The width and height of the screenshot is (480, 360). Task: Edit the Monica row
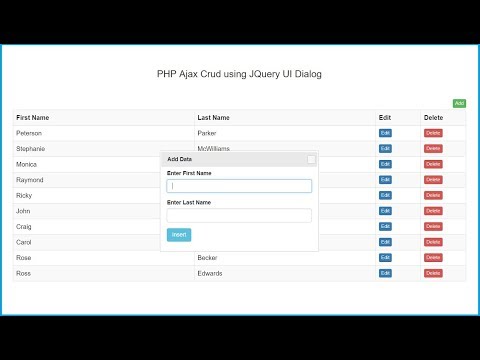coord(385,164)
